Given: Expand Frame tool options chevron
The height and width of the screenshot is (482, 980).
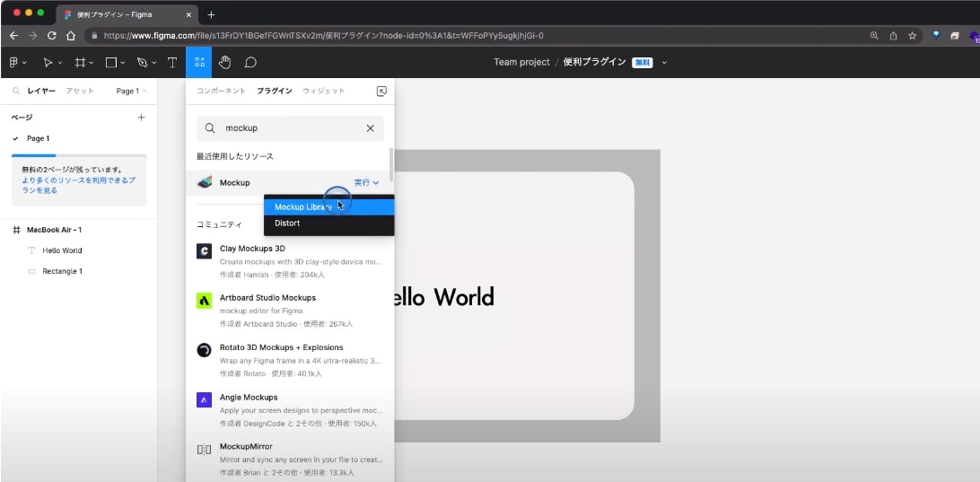Looking at the screenshot, I should pyautogui.click(x=92, y=63).
